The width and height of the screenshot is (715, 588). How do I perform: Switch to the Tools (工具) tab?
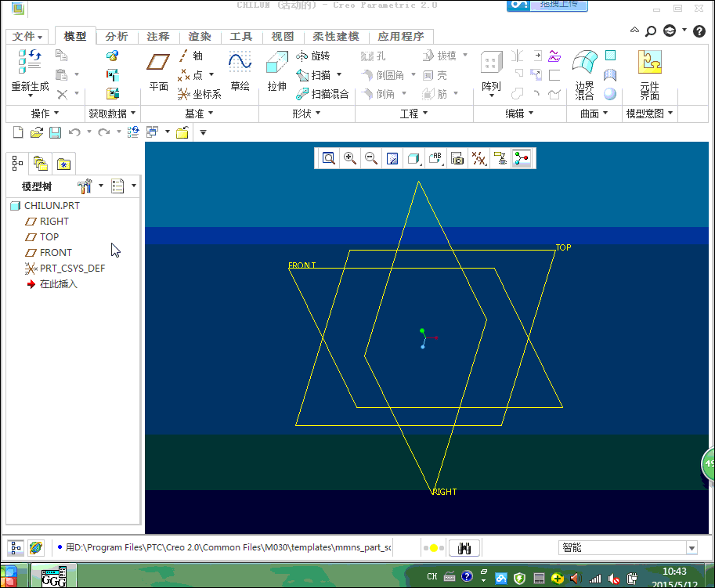pyautogui.click(x=241, y=37)
